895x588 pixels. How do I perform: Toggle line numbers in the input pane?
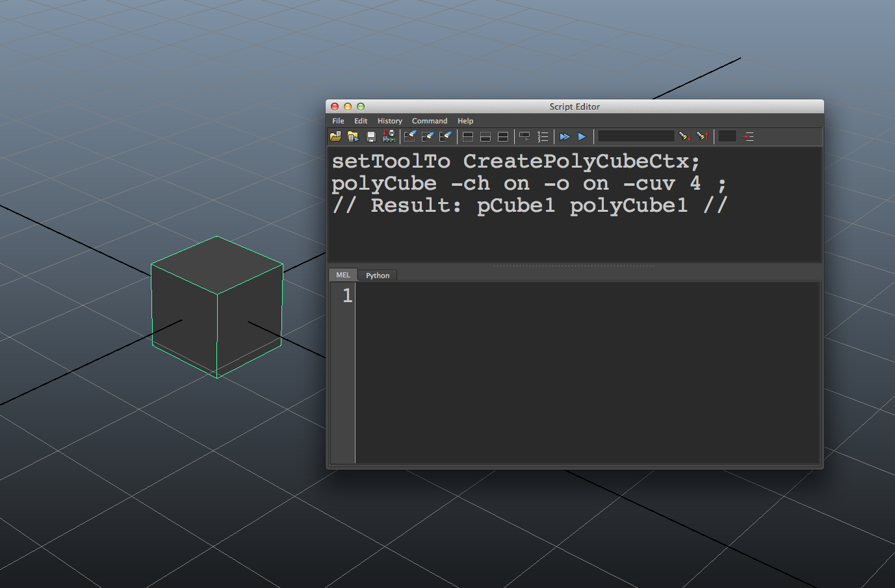pos(543,136)
